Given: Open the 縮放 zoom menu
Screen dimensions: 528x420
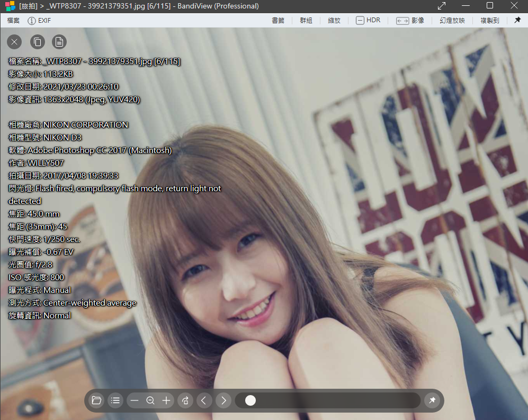Looking at the screenshot, I should point(334,21).
